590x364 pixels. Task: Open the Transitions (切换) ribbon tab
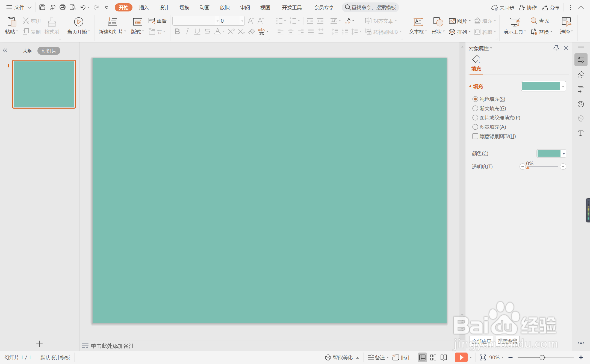pos(184,7)
